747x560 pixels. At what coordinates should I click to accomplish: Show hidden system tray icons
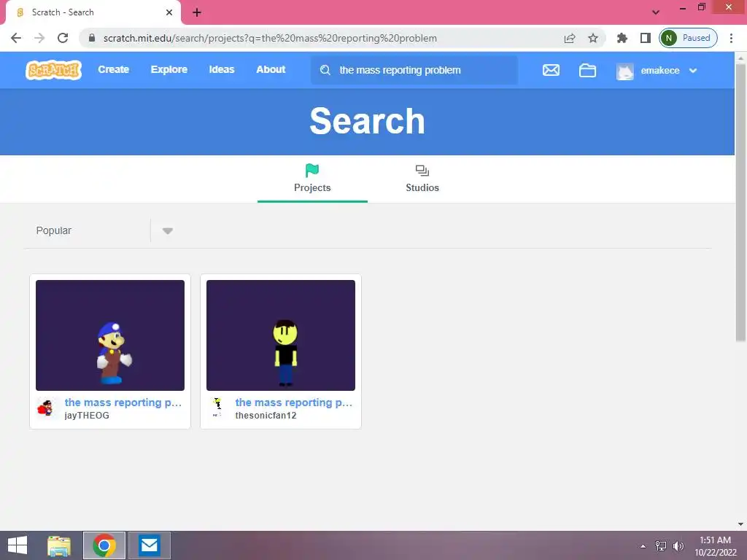(x=643, y=545)
